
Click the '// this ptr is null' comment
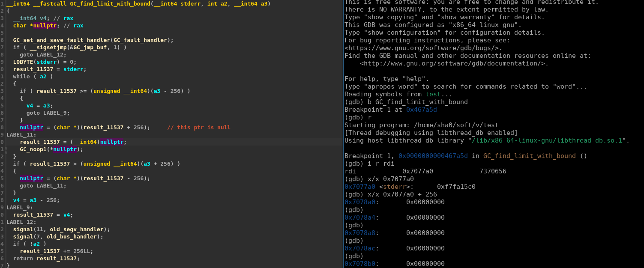click(x=199, y=128)
